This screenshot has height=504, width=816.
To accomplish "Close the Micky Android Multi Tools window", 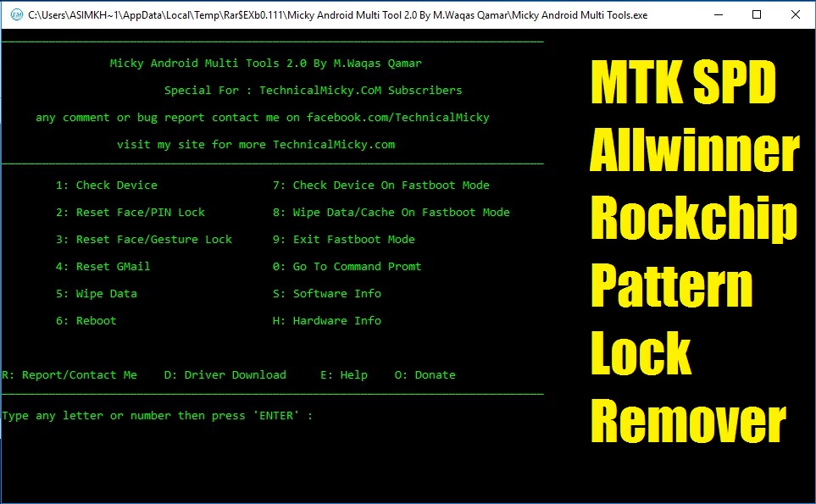I will click(x=795, y=14).
